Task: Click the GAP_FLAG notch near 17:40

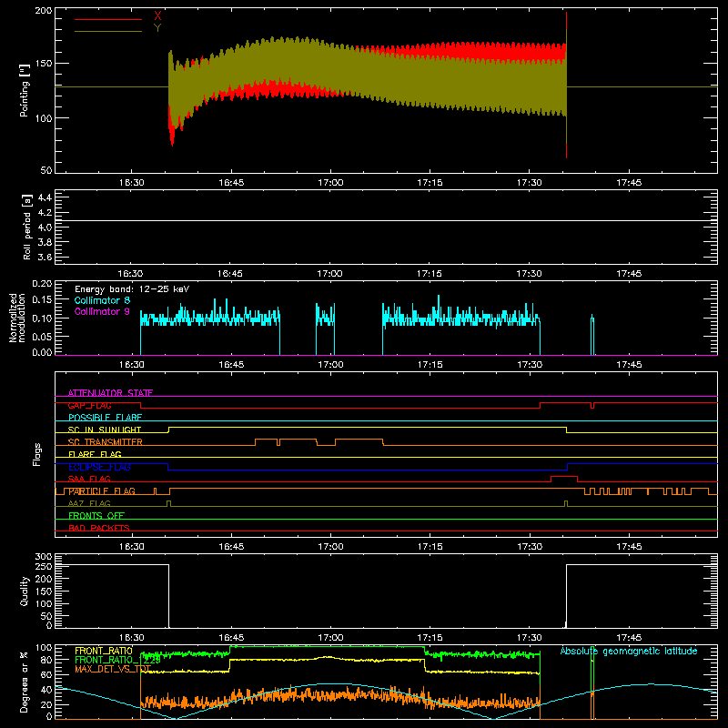Action: [592, 406]
